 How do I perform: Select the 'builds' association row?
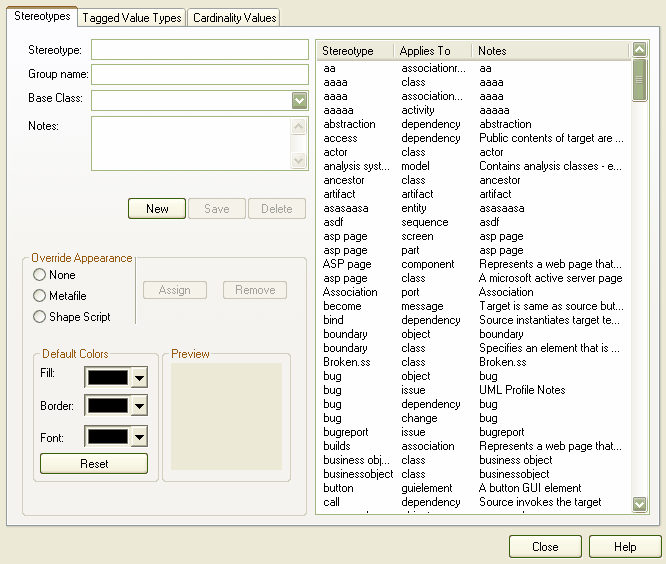pyautogui.click(x=474, y=446)
